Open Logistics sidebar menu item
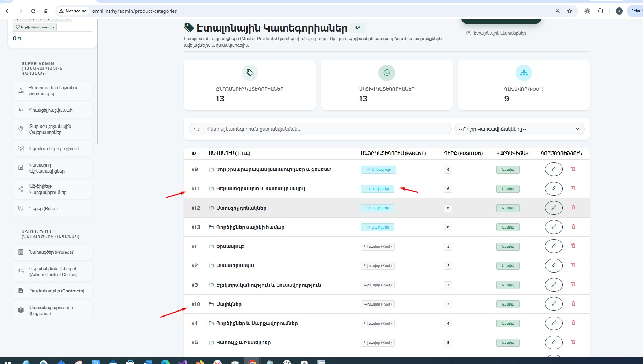This screenshot has height=364, width=643. click(x=52, y=310)
